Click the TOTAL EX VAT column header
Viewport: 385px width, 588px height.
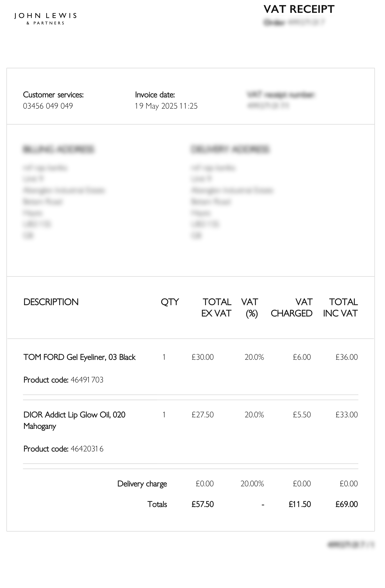pyautogui.click(x=216, y=308)
